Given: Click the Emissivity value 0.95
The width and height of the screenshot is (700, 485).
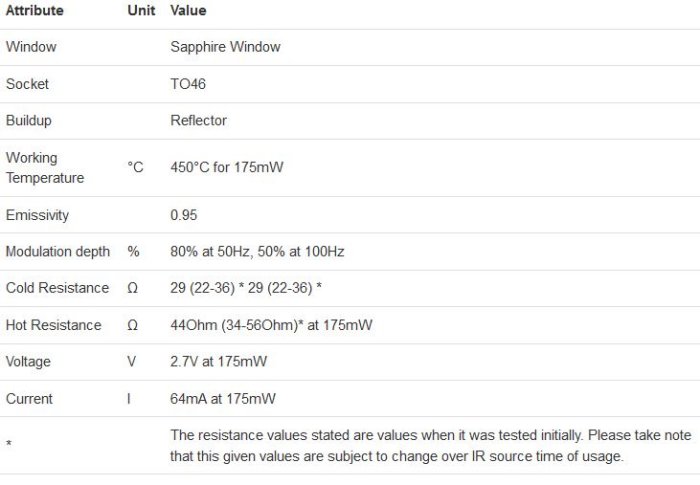Looking at the screenshot, I should [183, 215].
